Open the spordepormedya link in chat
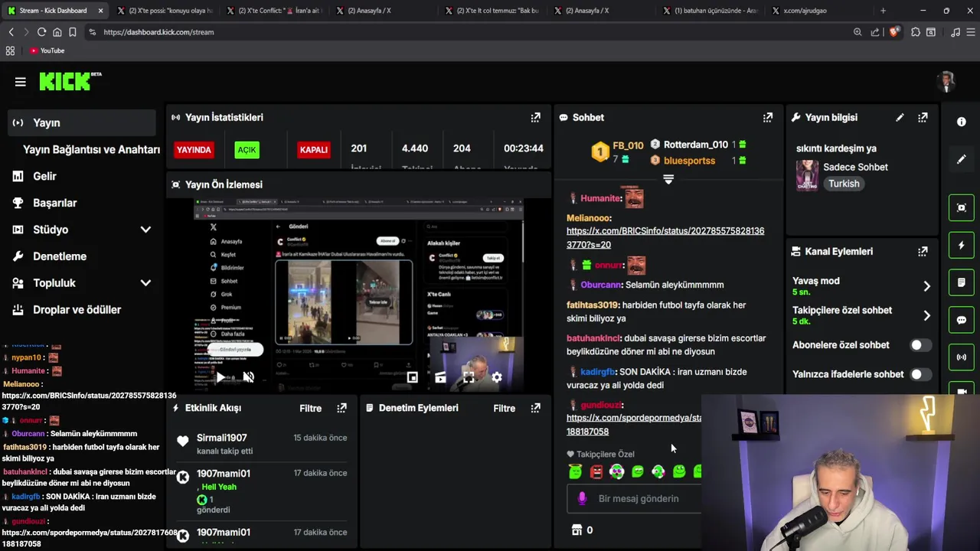The width and height of the screenshot is (980, 551). coord(634,425)
